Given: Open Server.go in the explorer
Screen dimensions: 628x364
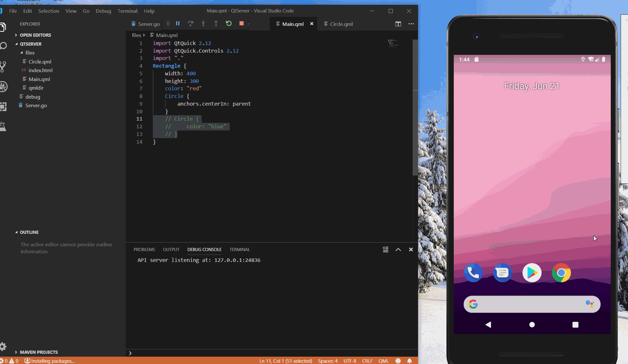Looking at the screenshot, I should point(36,105).
